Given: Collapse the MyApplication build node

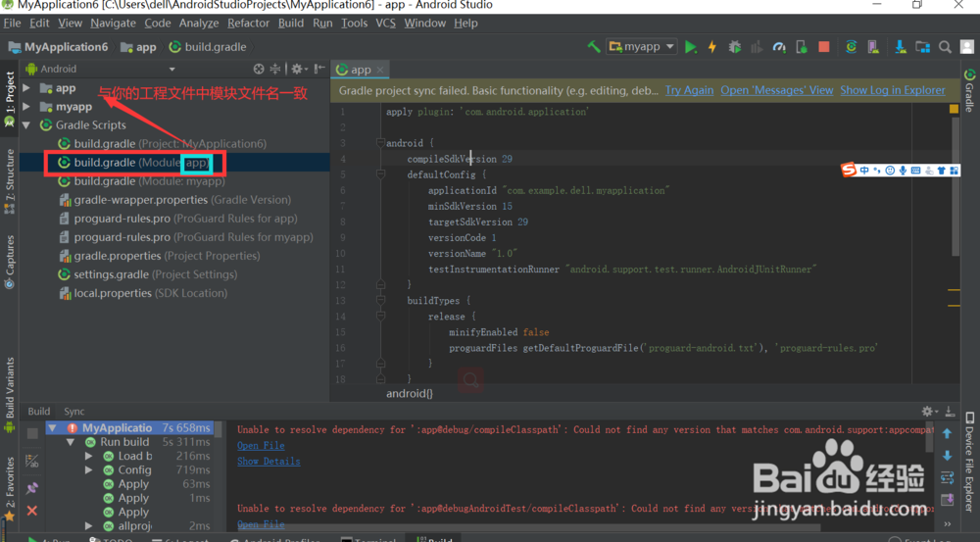Looking at the screenshot, I should tap(53, 428).
